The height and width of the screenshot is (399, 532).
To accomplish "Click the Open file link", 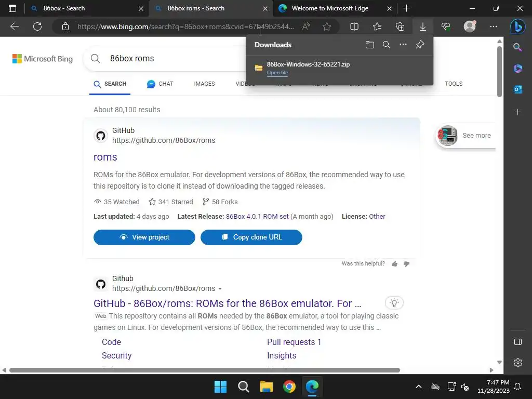I will [277, 73].
